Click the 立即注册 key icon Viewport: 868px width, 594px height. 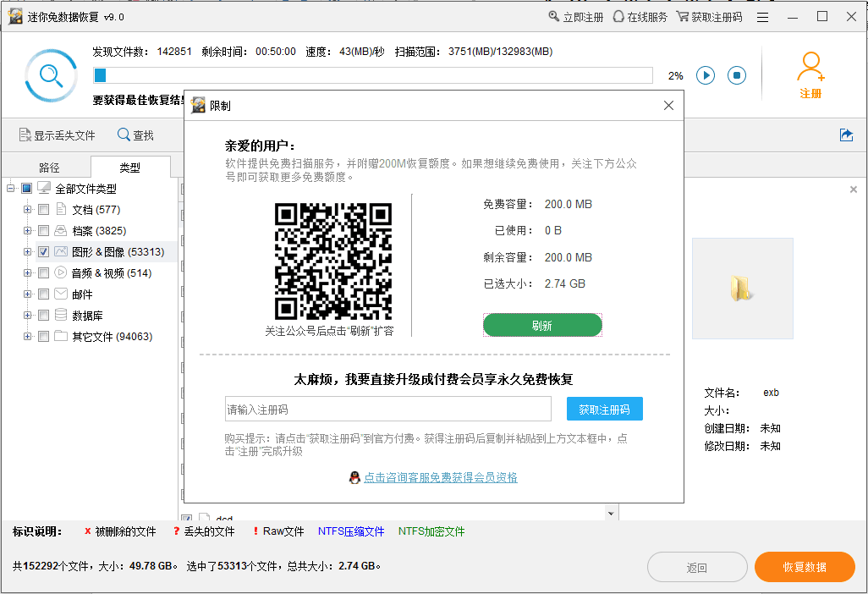pos(553,17)
